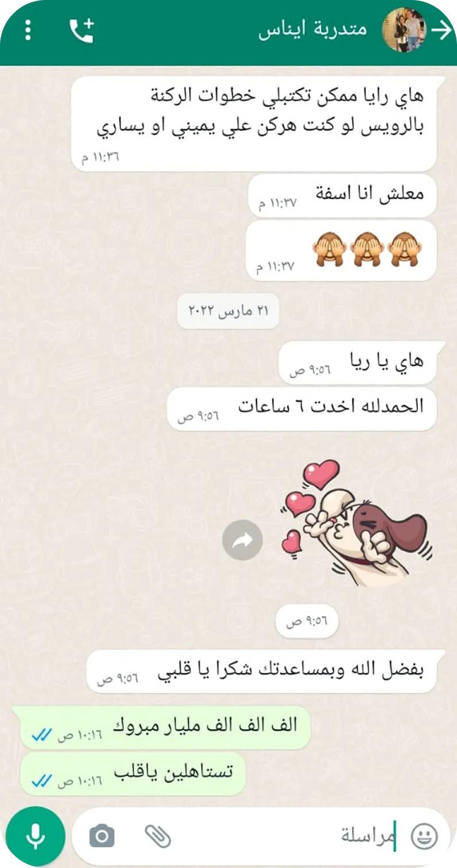Open the contact's profile photo
Viewport: 457px width, 868px height.
(405, 30)
